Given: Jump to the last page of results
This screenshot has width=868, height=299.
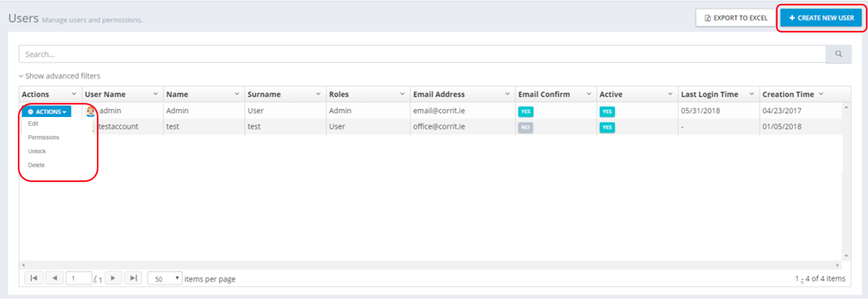Looking at the screenshot, I should tap(133, 278).
